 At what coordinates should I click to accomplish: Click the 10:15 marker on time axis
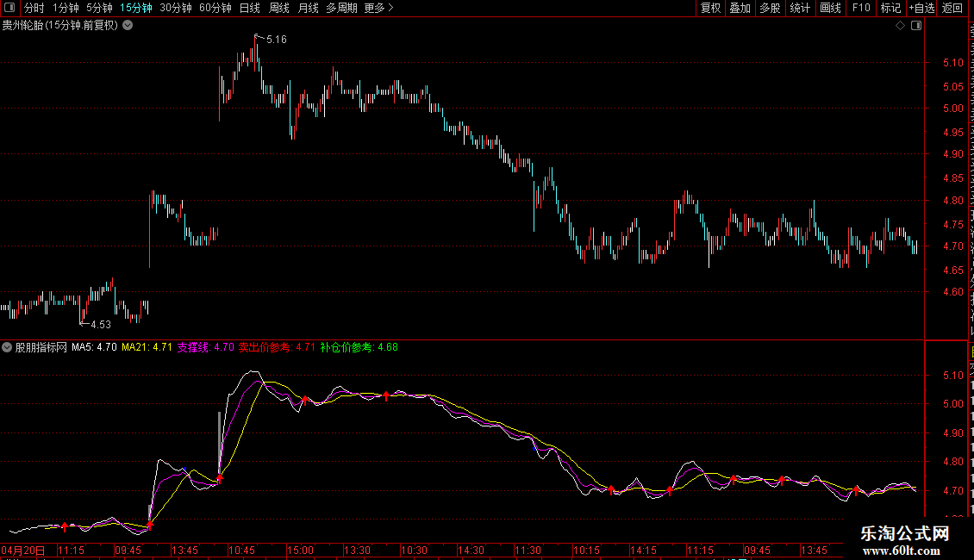coord(586,550)
